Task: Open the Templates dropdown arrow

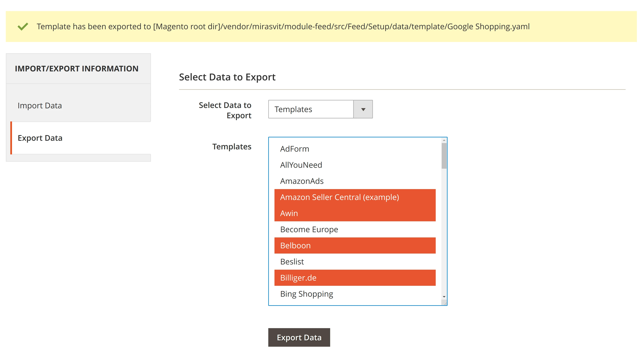Action: point(363,109)
